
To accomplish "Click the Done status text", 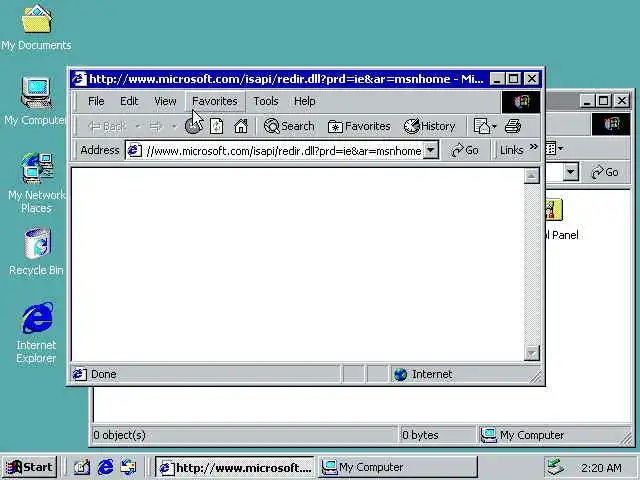I will [104, 374].
